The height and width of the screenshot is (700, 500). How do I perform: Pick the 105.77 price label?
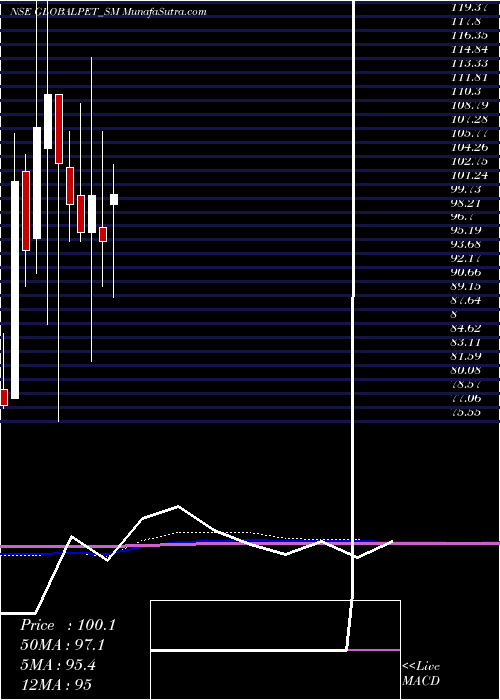[x=468, y=133]
